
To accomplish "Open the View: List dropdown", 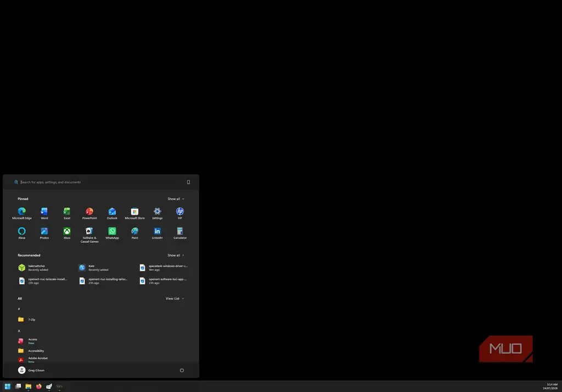I will click(175, 299).
